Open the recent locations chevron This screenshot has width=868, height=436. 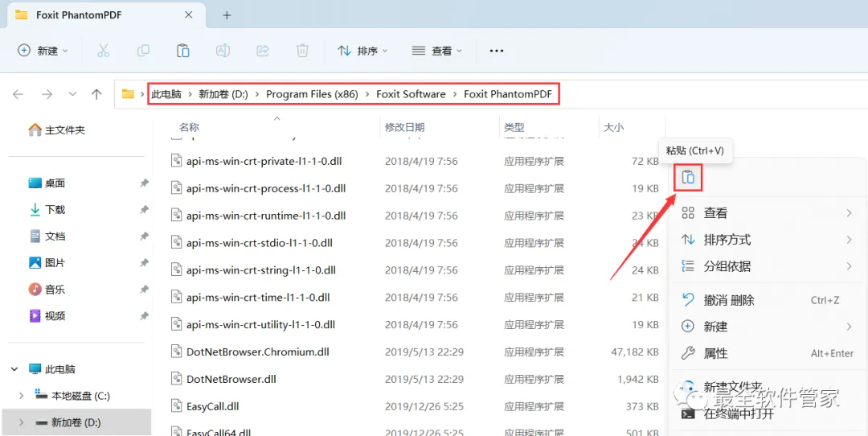72,94
